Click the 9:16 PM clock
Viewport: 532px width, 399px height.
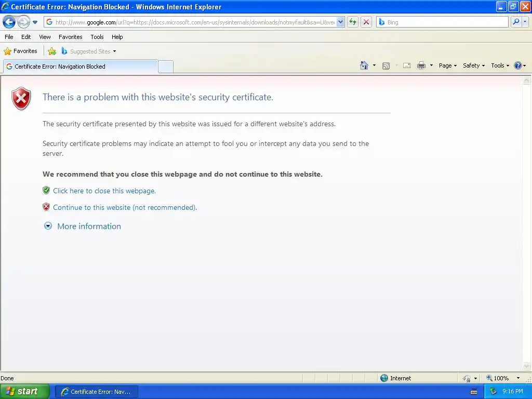point(512,392)
